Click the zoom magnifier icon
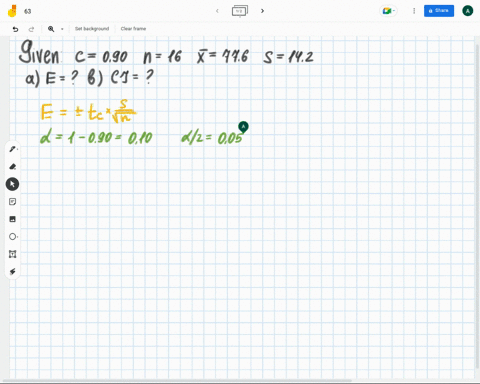The image size is (480, 384). click(x=51, y=29)
